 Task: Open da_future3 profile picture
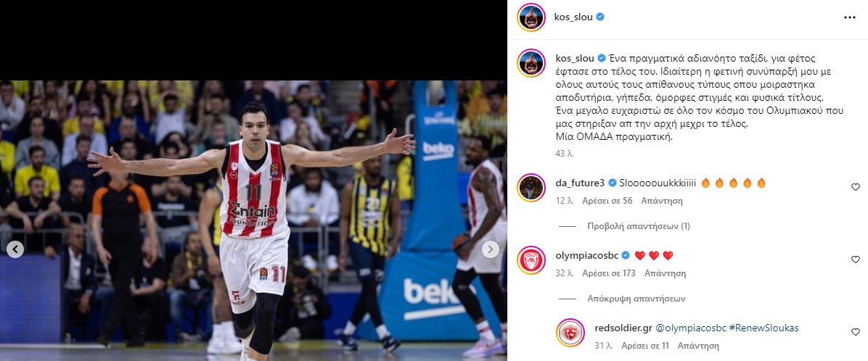click(531, 188)
